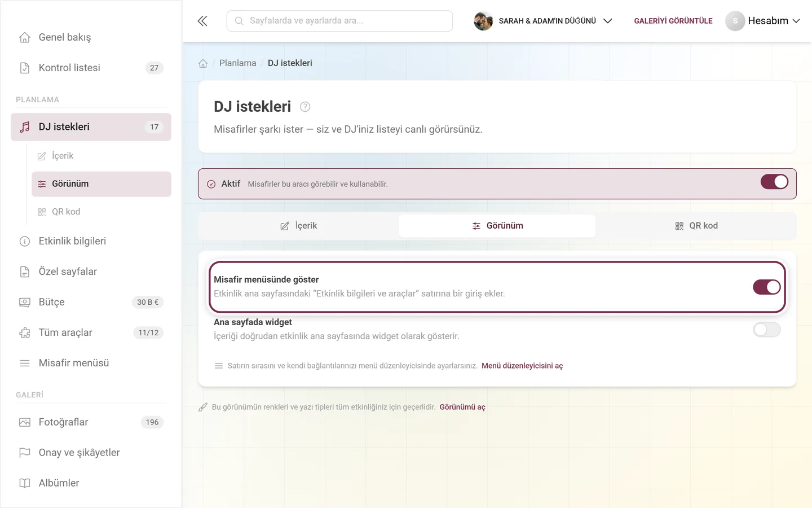Click the Bütçe money icon
Screen dimensions: 812x508
tap(25, 302)
